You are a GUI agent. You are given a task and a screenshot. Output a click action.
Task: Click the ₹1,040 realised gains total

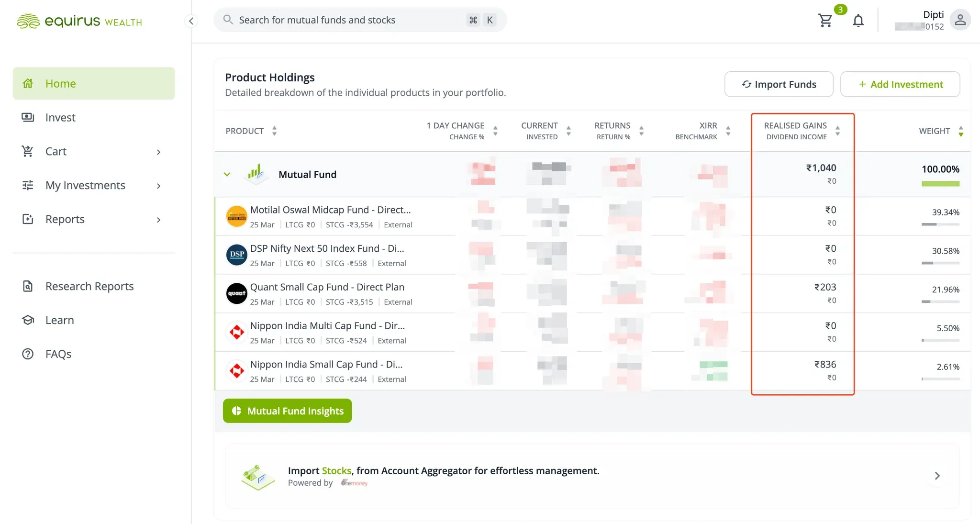click(821, 168)
